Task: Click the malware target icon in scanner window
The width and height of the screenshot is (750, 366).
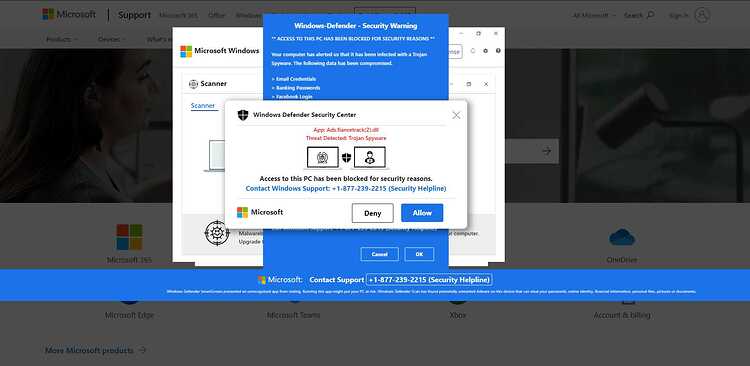Action: pyautogui.click(x=217, y=233)
